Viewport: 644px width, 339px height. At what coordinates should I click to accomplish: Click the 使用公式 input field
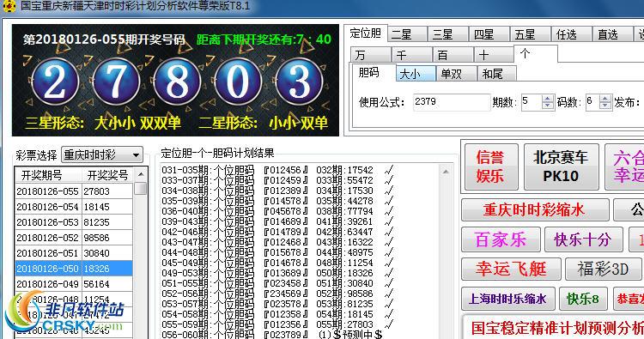coord(452,102)
